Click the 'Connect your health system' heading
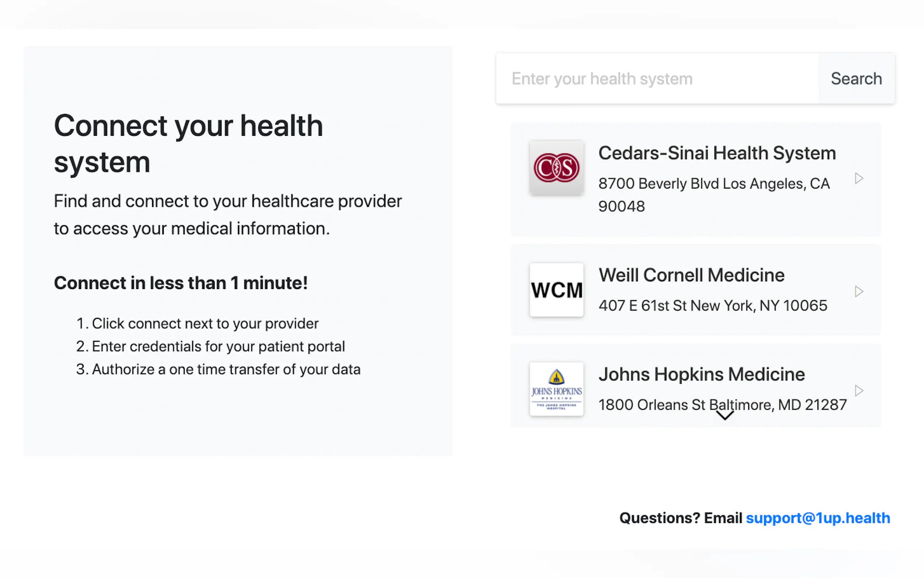Viewport: 924px width, 578px height. pyautogui.click(x=188, y=144)
